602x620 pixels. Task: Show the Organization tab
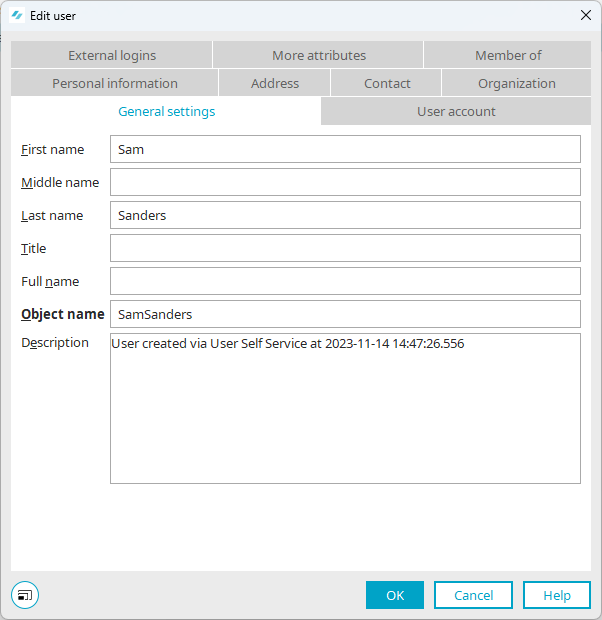[x=516, y=83]
